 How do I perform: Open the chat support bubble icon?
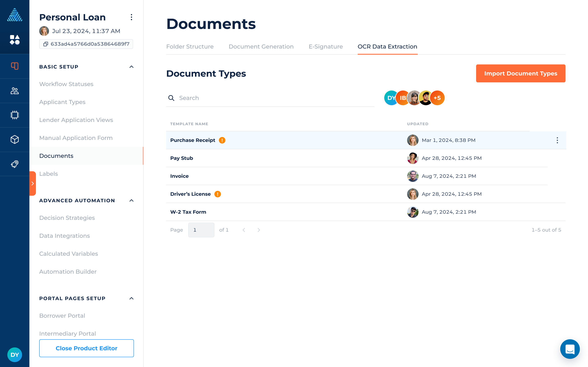point(570,349)
